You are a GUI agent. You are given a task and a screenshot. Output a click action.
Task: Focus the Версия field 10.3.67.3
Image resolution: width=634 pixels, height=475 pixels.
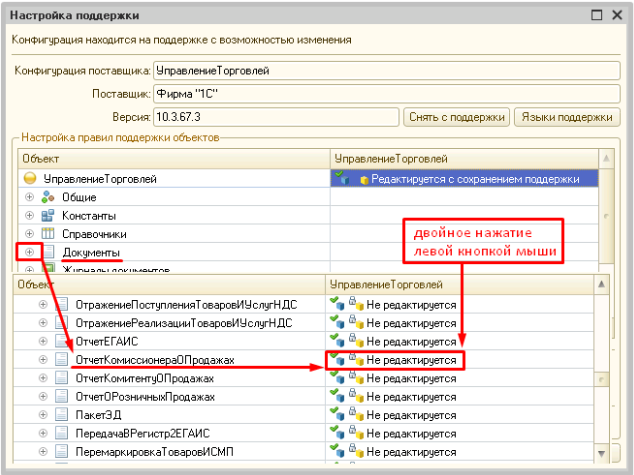(276, 117)
